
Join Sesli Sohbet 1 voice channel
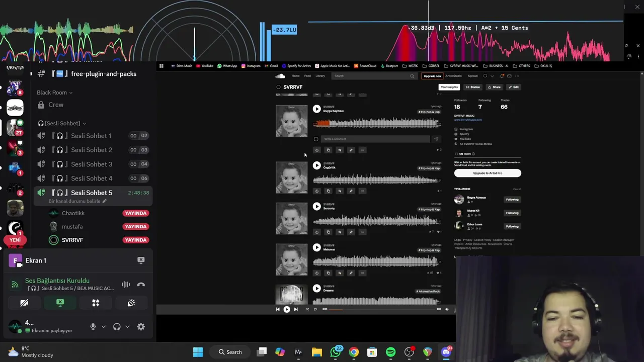(x=93, y=136)
